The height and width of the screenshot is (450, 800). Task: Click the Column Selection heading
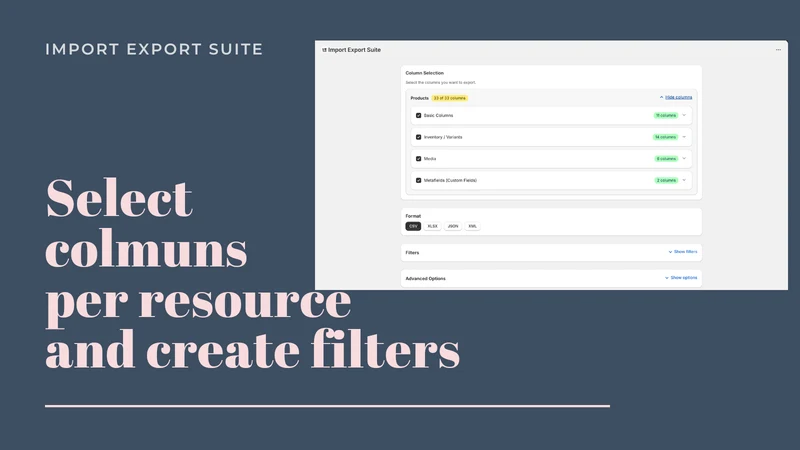coord(424,73)
